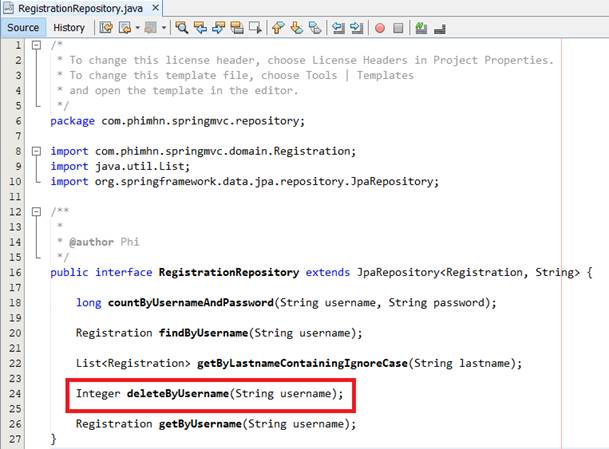Toggle the Rectangular Selection icon
Image resolution: width=609 pixels, height=449 pixels.
point(255,28)
